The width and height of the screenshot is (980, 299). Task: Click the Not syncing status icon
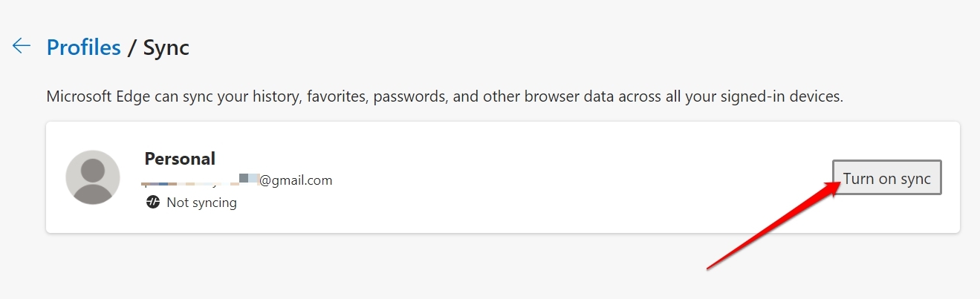pyautogui.click(x=153, y=203)
